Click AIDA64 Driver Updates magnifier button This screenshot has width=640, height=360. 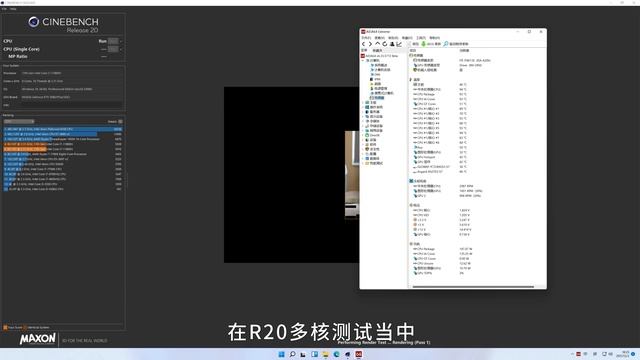[x=456, y=44]
